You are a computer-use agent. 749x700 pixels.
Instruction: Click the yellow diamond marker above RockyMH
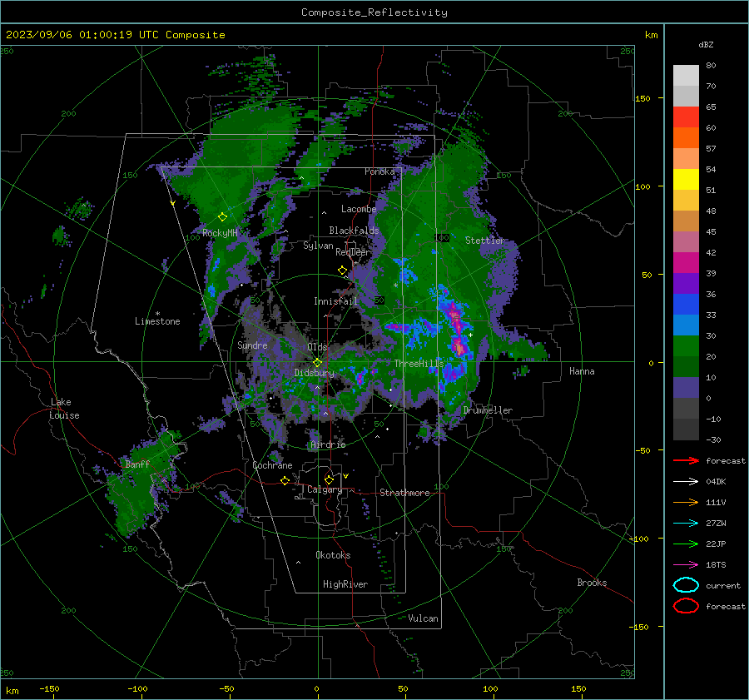click(x=222, y=217)
